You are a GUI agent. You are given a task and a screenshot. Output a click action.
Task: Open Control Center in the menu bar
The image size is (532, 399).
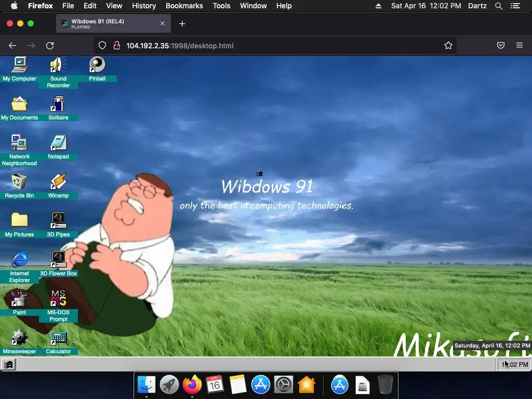point(515,6)
